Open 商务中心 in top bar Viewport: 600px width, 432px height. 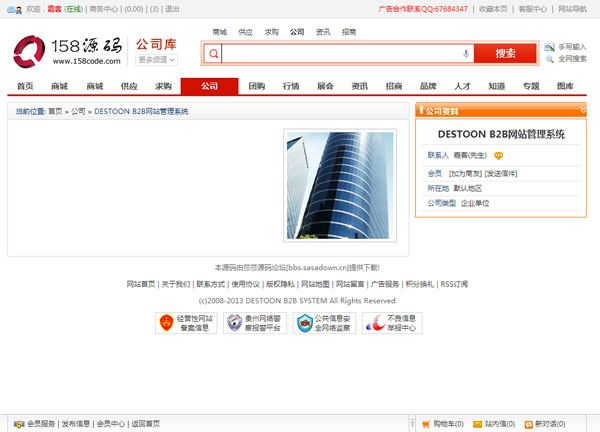103,9
